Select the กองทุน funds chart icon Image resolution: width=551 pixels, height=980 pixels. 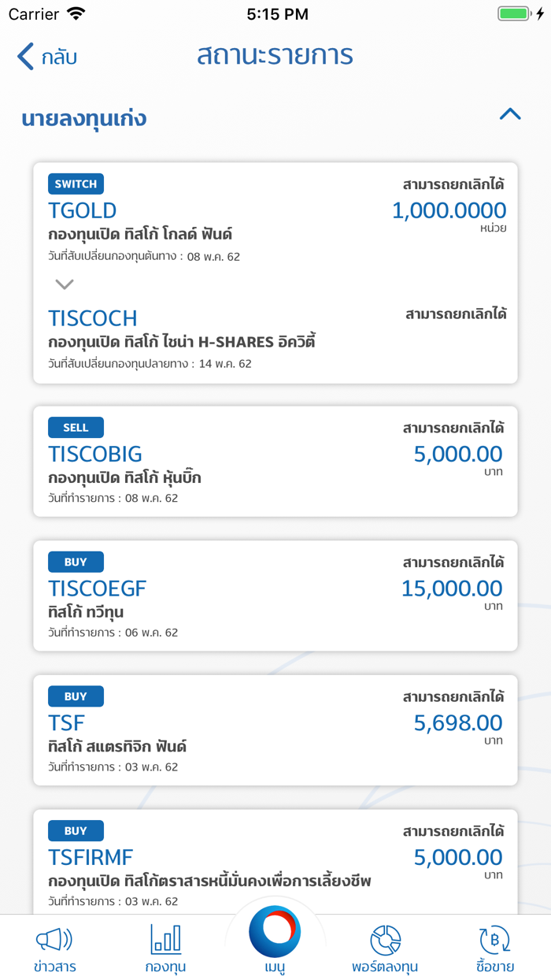coord(165,942)
